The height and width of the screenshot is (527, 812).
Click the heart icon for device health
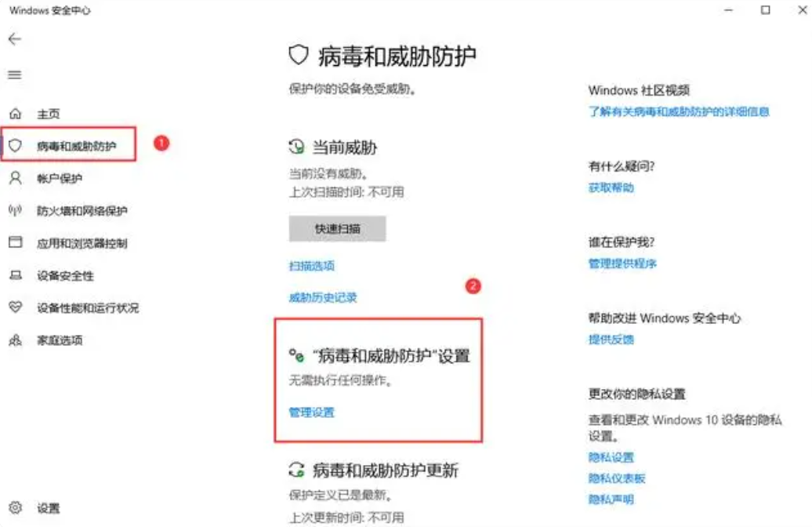tap(16, 307)
